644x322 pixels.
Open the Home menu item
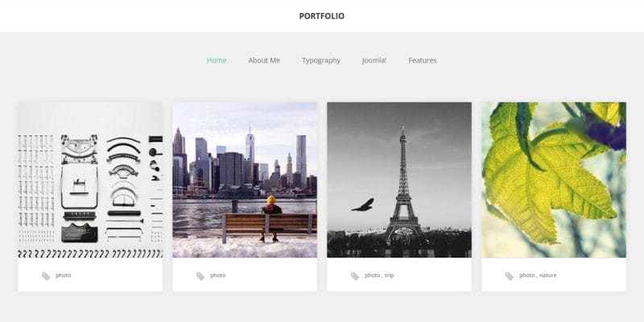pos(217,60)
